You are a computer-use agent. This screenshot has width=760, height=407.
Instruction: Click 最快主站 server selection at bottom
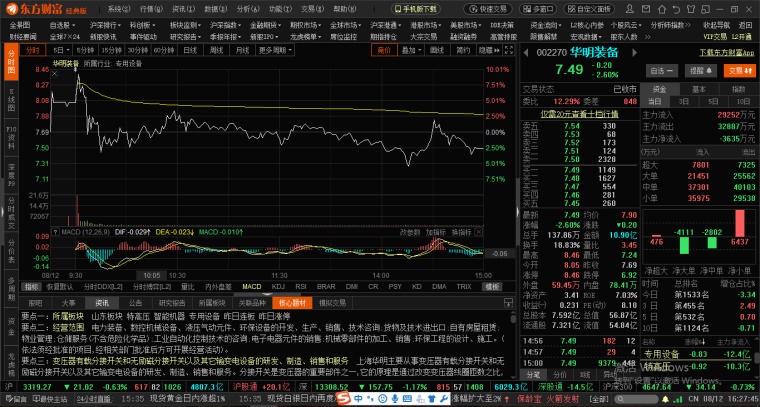(x=50, y=399)
